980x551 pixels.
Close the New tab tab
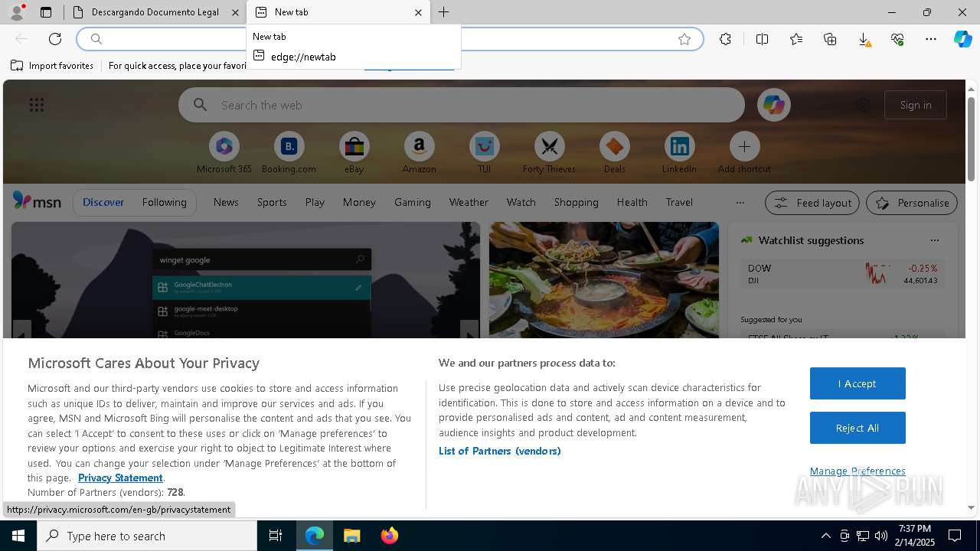[418, 12]
